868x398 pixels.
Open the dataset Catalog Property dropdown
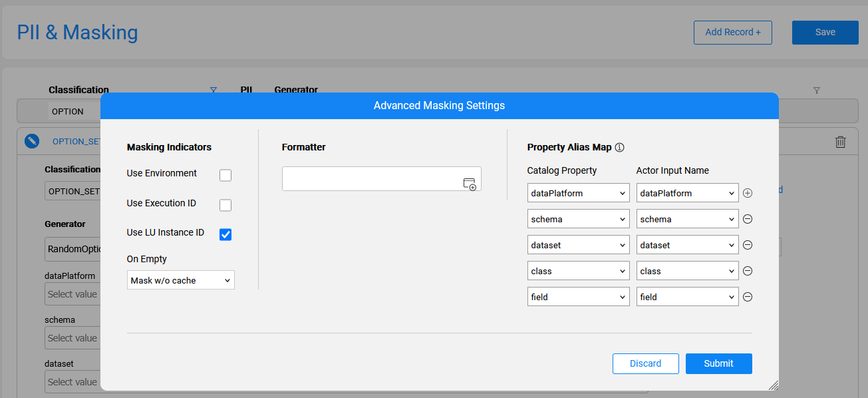click(578, 245)
